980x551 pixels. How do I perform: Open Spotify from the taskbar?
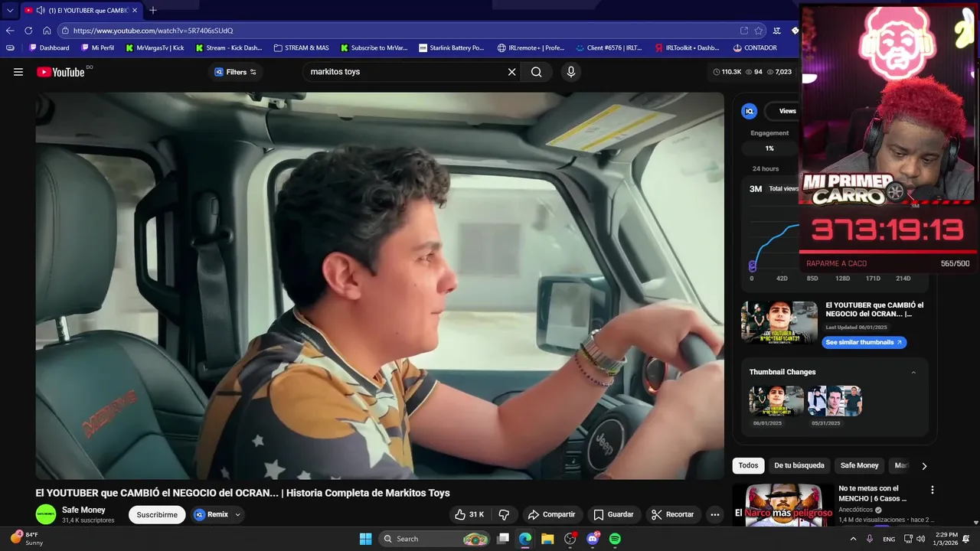point(615,539)
